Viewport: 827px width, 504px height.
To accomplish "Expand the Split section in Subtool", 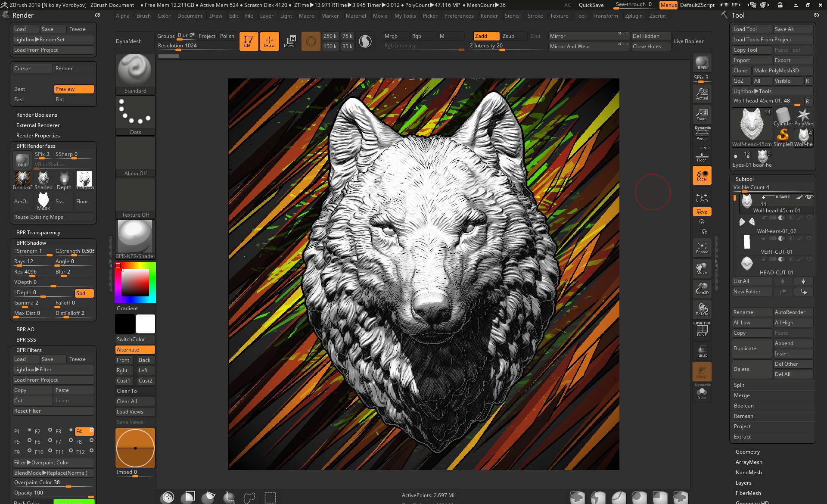I will (x=739, y=385).
